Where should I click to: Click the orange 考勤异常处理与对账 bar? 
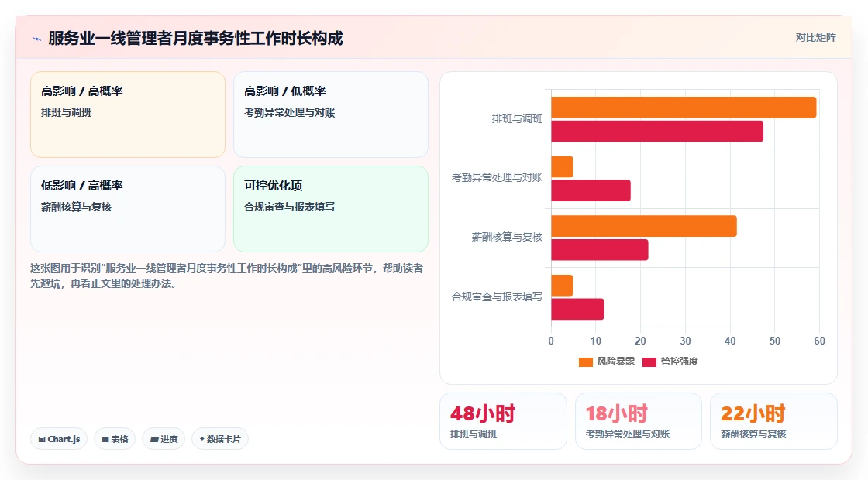(x=562, y=167)
